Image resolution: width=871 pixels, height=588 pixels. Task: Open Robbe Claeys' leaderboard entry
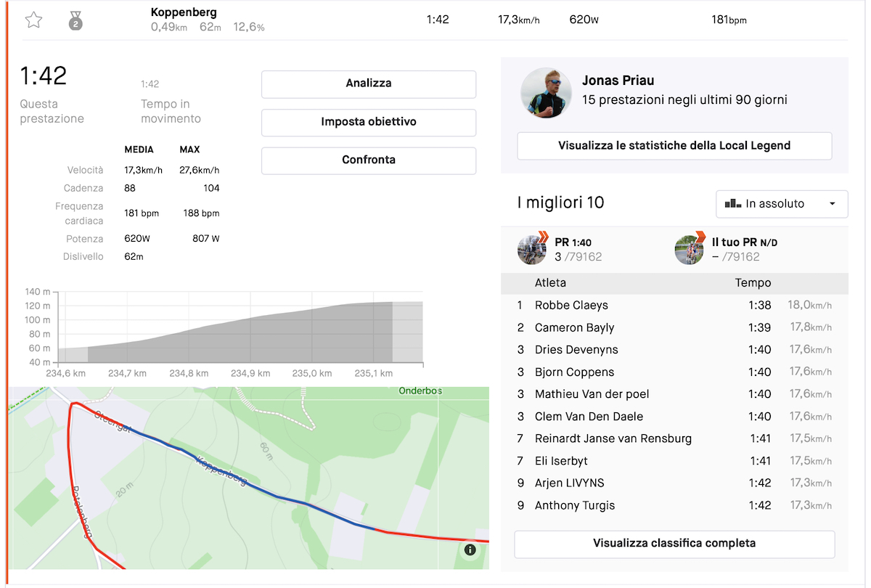571,306
